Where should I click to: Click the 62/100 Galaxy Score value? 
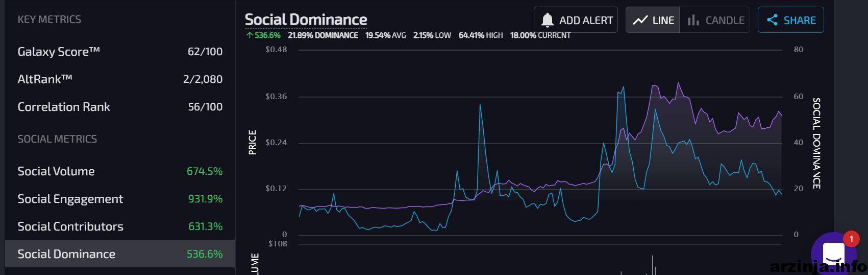[205, 51]
